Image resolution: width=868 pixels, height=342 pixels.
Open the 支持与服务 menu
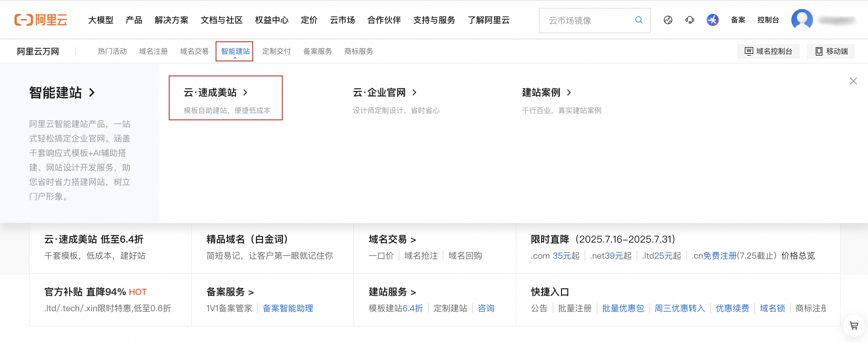coord(434,20)
